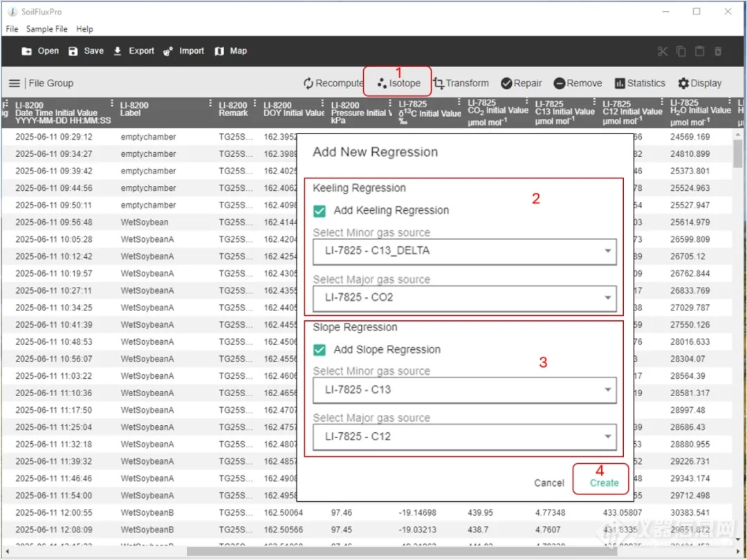Open the Map view icon
This screenshot has width=747, height=560.
coord(219,51)
